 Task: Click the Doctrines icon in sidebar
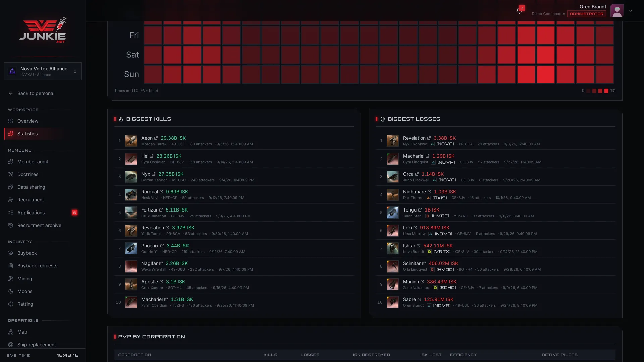[x=11, y=174]
